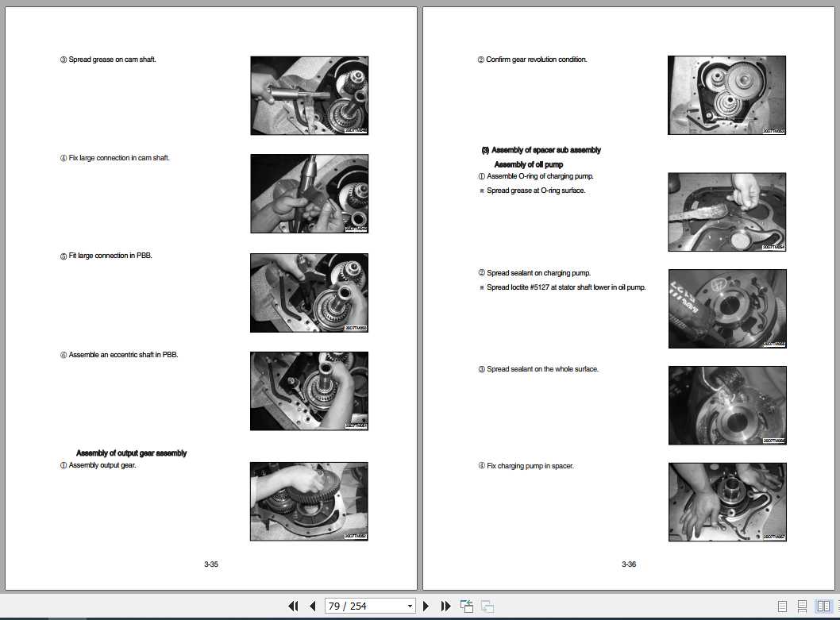Click the photo for fixing large connection in cam shaft
The image size is (840, 620).
(x=309, y=194)
